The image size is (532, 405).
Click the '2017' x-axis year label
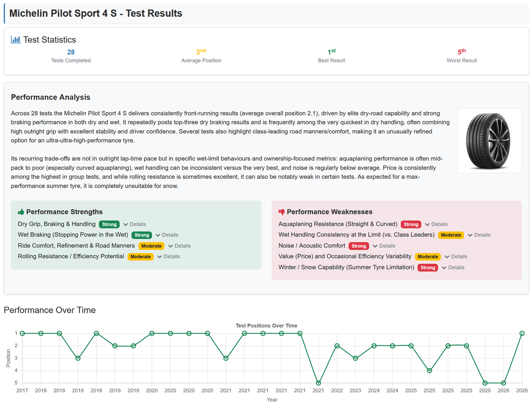(23, 391)
